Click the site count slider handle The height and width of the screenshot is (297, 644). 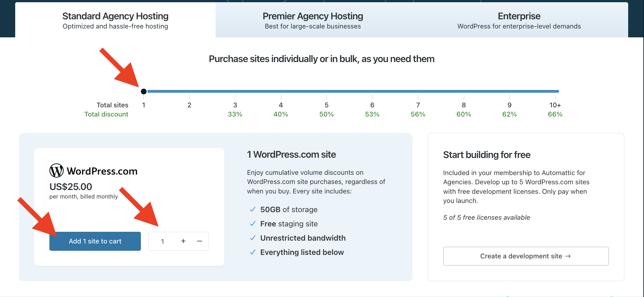(x=144, y=91)
